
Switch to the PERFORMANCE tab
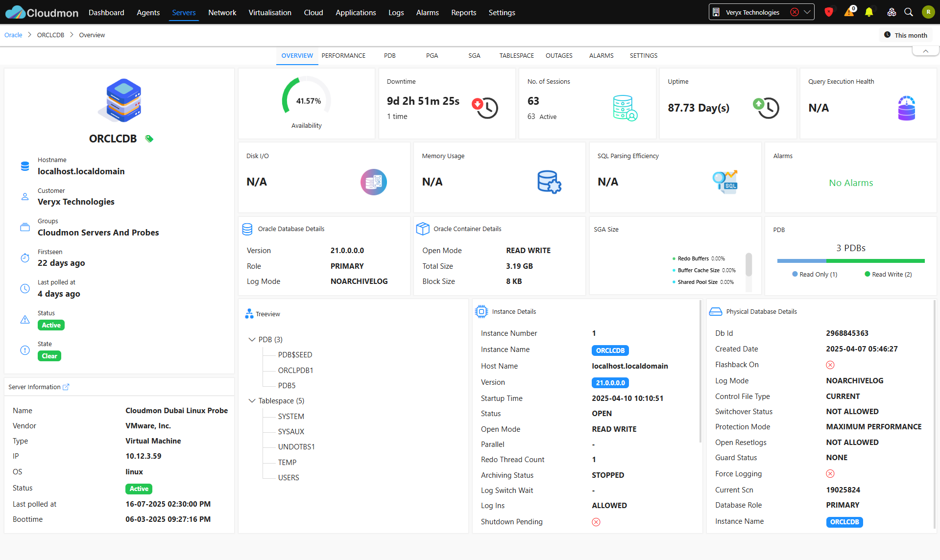(343, 55)
